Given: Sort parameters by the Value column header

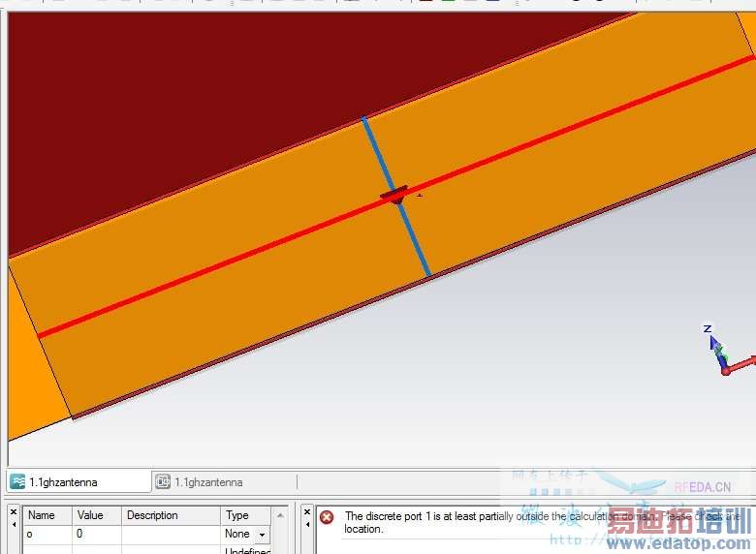Looking at the screenshot, I should tap(97, 515).
